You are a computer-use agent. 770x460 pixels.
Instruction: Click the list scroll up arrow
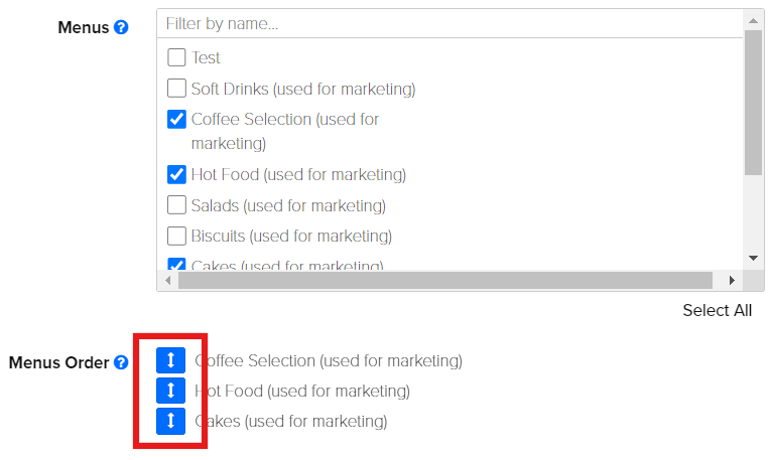pyautogui.click(x=753, y=20)
